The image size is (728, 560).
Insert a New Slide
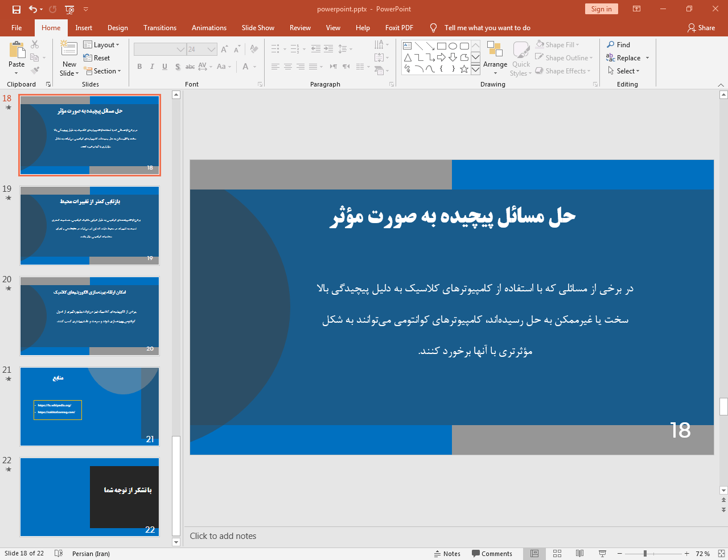(x=69, y=59)
